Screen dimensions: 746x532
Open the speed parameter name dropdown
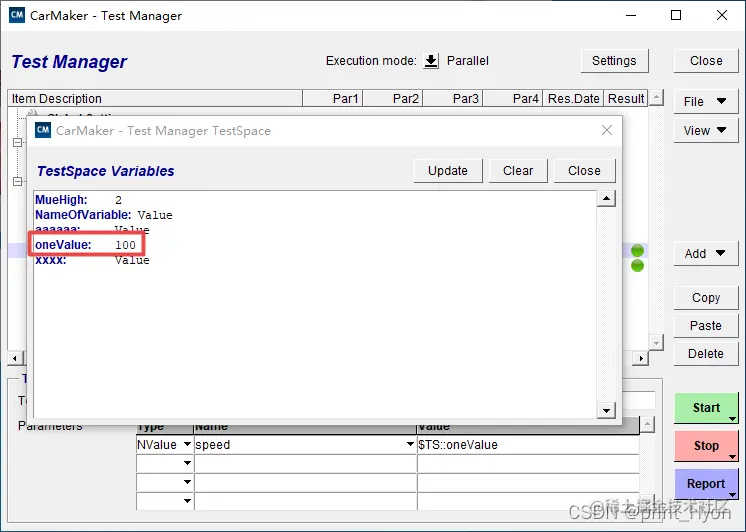tap(410, 444)
